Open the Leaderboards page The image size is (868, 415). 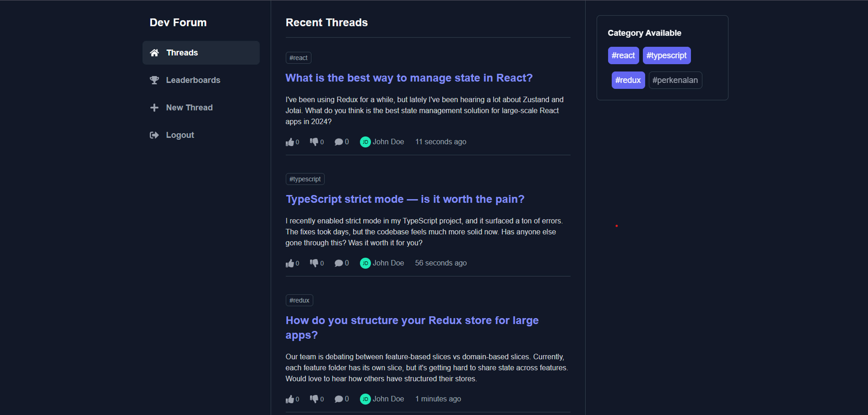coord(201,80)
